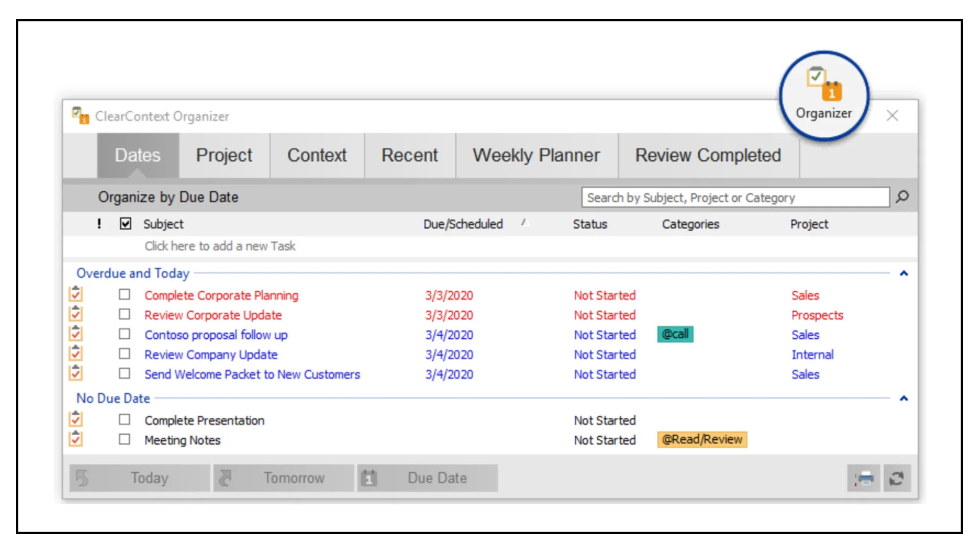
Task: Click task icon for Complete Presentation
Action: pos(76,419)
